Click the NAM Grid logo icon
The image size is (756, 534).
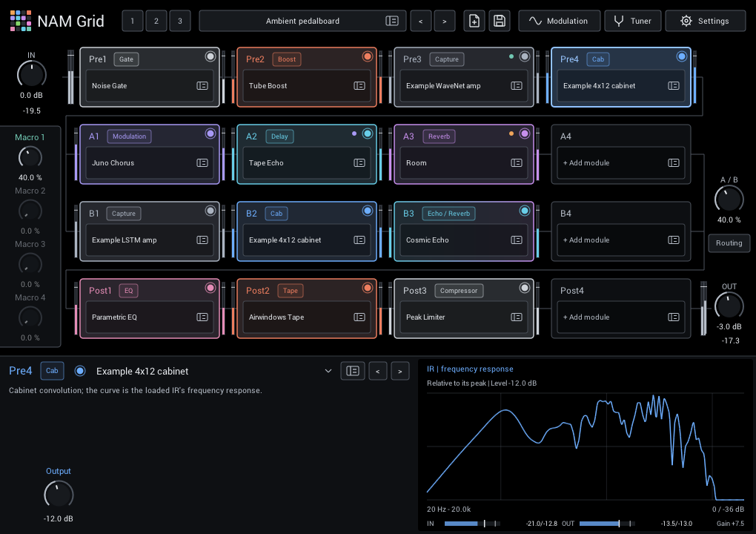pos(21,21)
